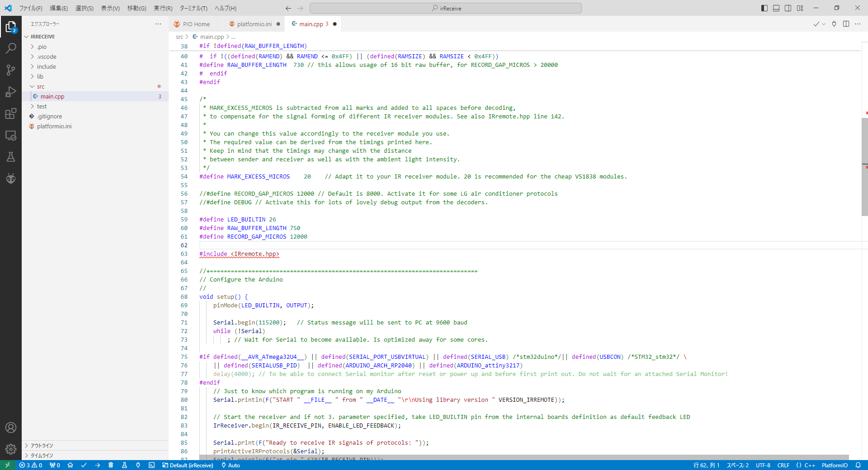The height and width of the screenshot is (470, 868).
Task: Open PlatformIO alien head icon
Action: click(11, 179)
